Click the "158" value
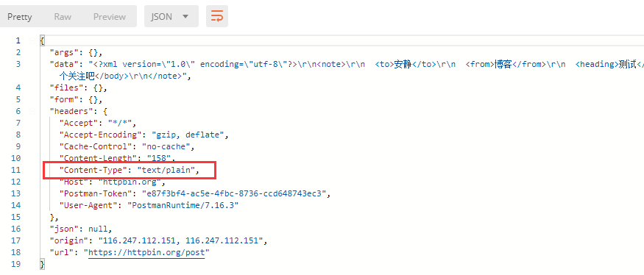Image resolution: width=644 pixels, height=275 pixels. [x=158, y=158]
